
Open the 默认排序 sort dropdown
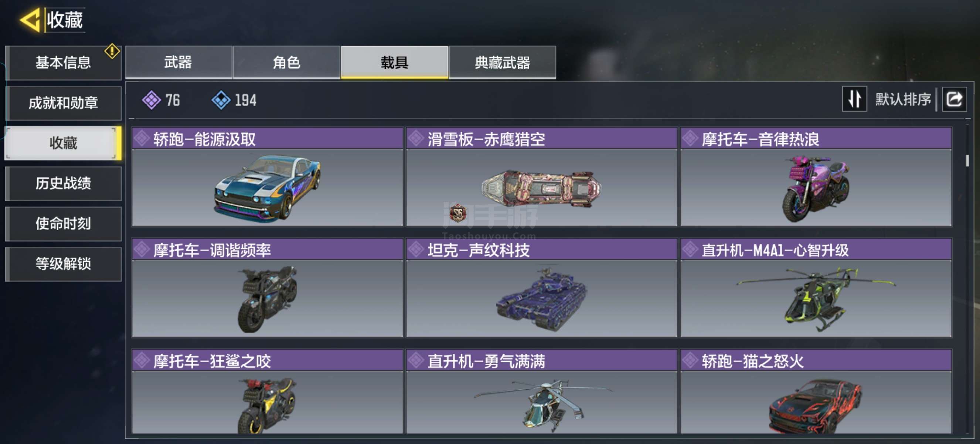pos(902,100)
